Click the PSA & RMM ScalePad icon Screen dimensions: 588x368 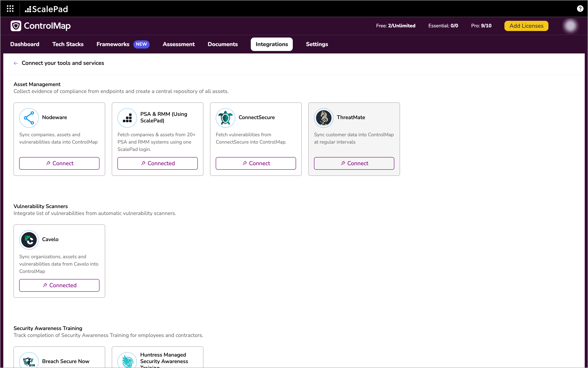[x=127, y=118]
